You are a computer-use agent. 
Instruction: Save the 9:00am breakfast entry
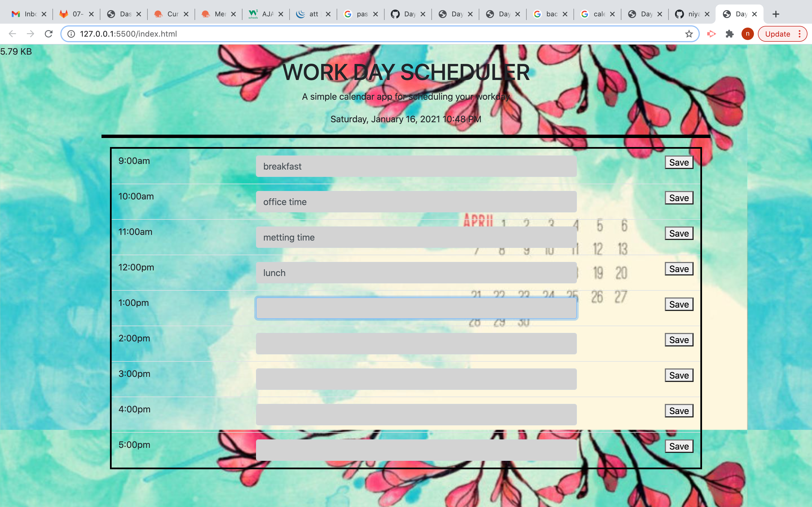point(679,162)
